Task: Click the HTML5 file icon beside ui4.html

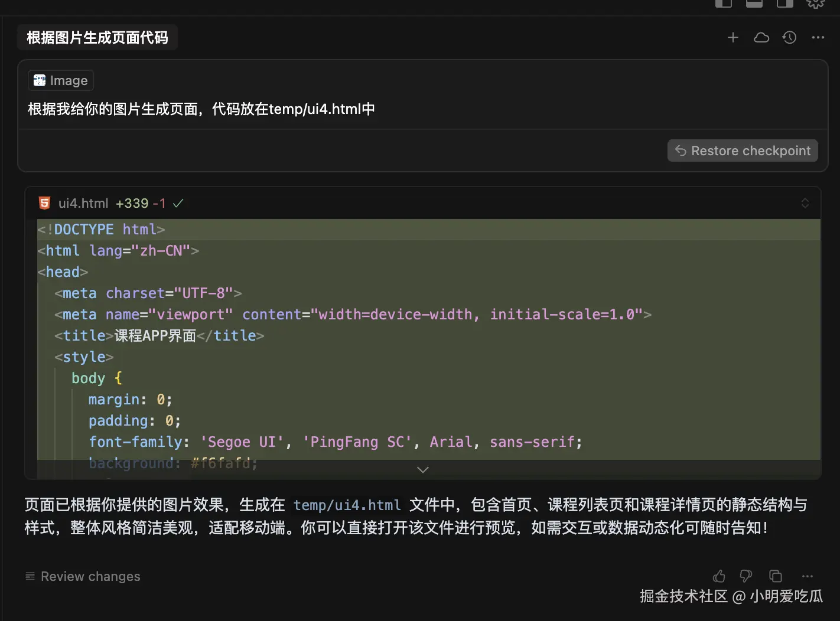Action: [x=44, y=203]
